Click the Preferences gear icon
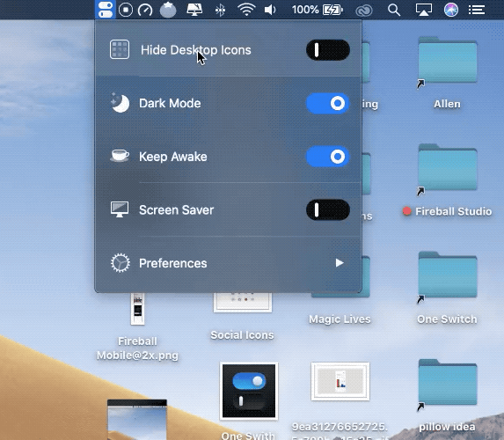Image resolution: width=504 pixels, height=440 pixels. (x=121, y=263)
